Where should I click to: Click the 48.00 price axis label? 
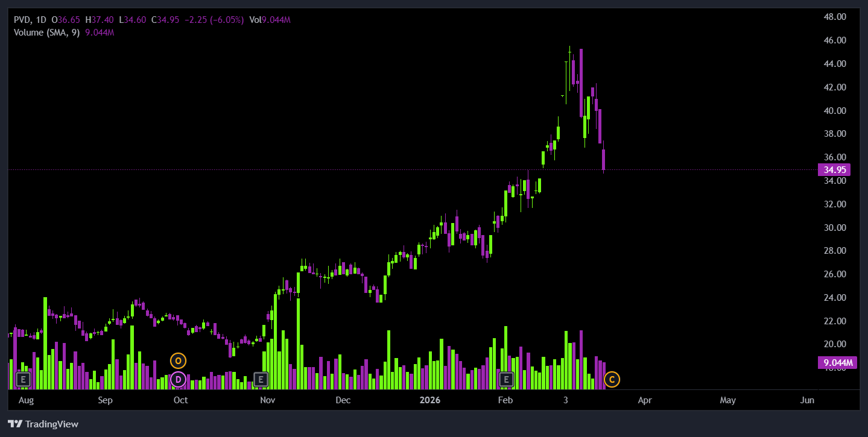(835, 17)
